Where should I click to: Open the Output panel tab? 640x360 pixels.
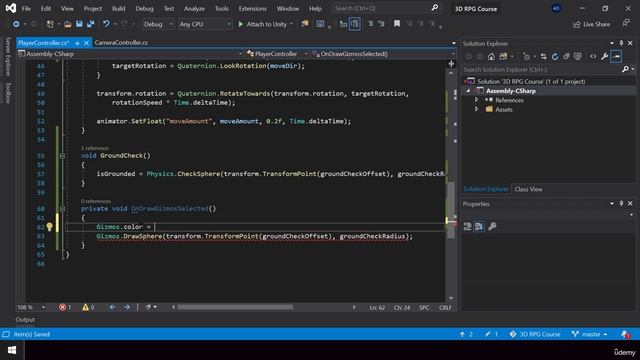click(x=25, y=320)
